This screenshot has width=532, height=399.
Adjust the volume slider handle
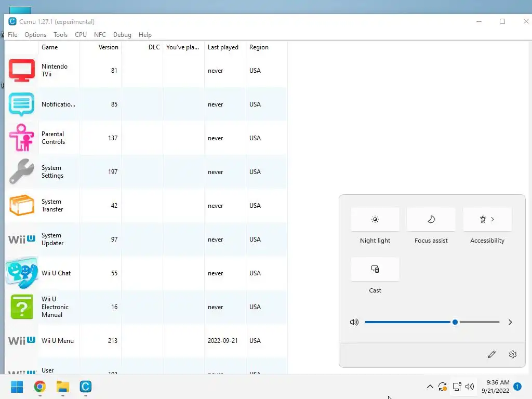[455, 322]
